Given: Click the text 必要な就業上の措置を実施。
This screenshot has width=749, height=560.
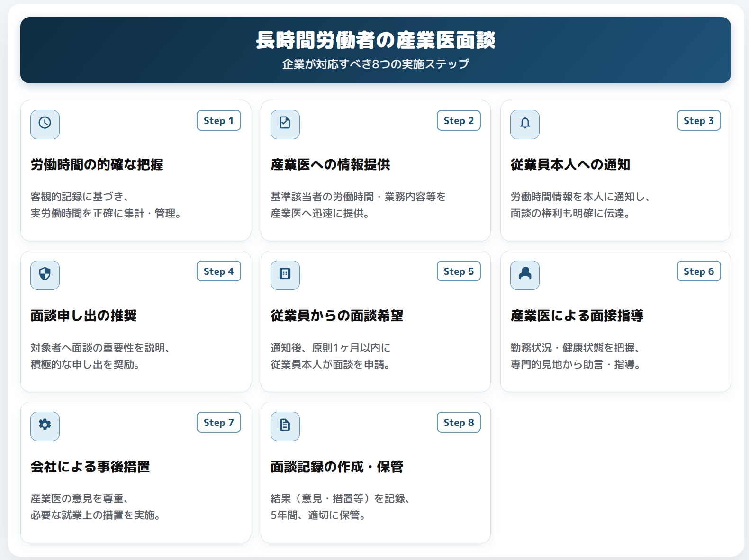Looking at the screenshot, I should pyautogui.click(x=96, y=515).
